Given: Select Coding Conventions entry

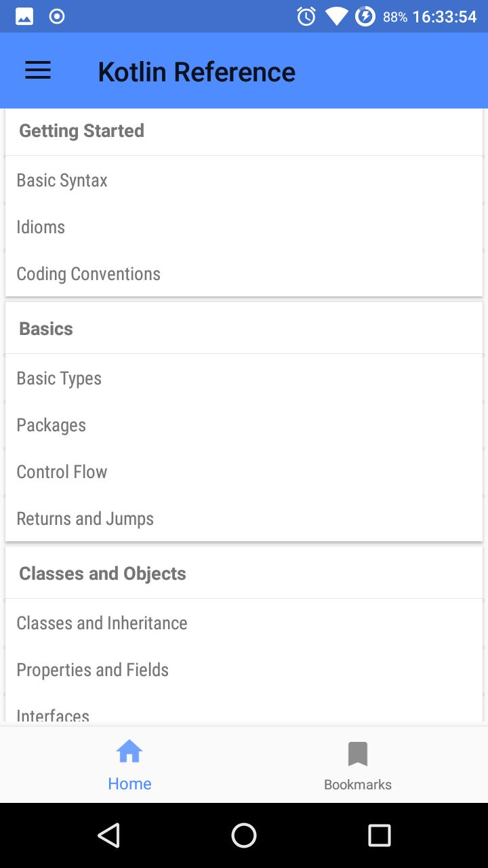Looking at the screenshot, I should (244, 274).
